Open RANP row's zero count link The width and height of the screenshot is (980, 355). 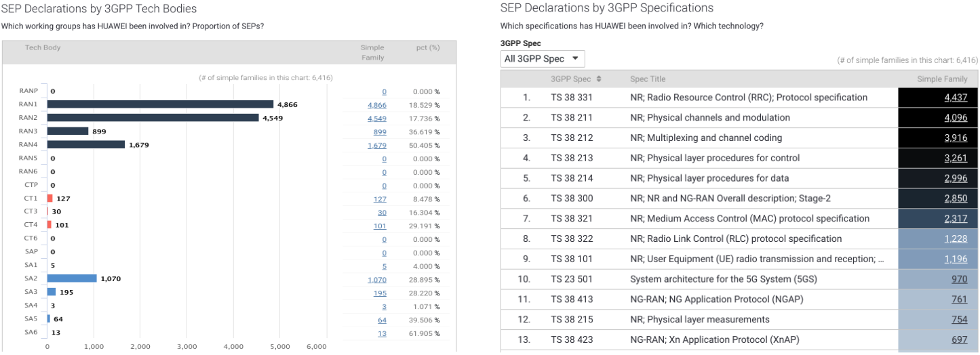pos(385,91)
